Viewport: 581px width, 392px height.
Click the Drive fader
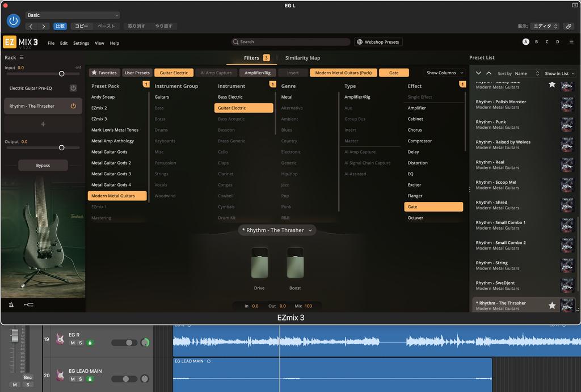pos(259,263)
